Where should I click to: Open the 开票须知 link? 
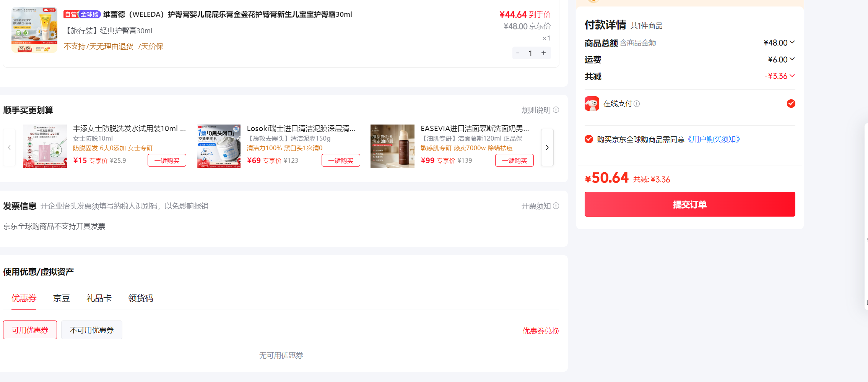[x=536, y=206]
